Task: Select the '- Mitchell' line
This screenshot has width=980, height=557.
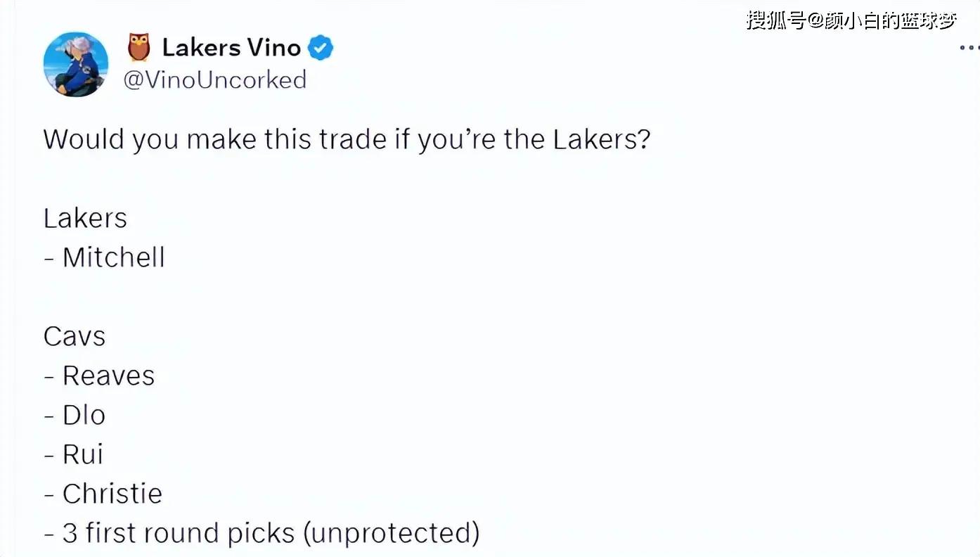Action: [x=104, y=257]
